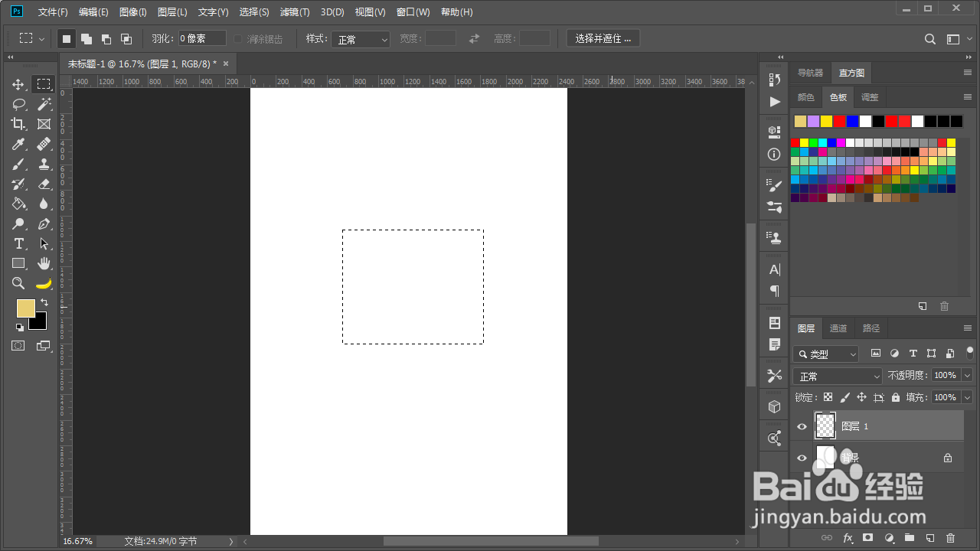
Task: Open the 滤镜(T) menu
Action: pos(295,12)
